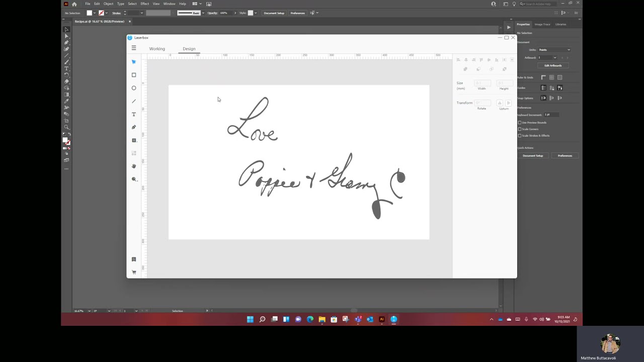Click the Upturn horizontal flip icon
The image size is (644, 362).
(500, 103)
